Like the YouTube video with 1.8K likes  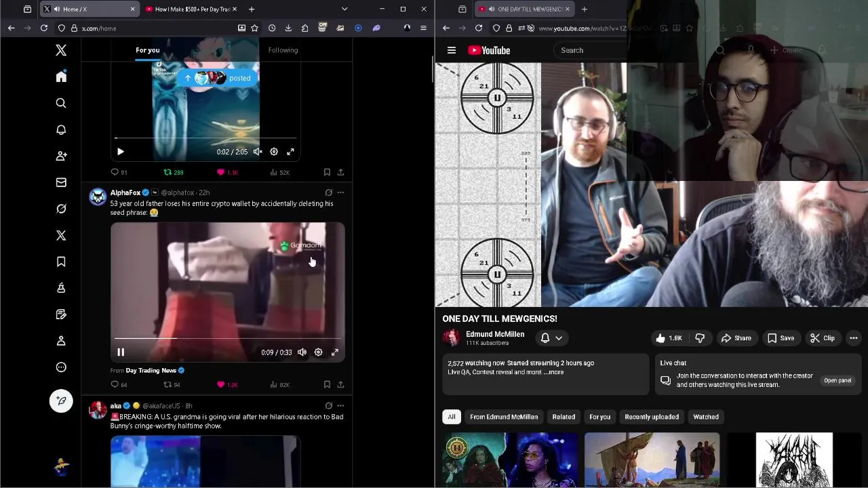[669, 338]
